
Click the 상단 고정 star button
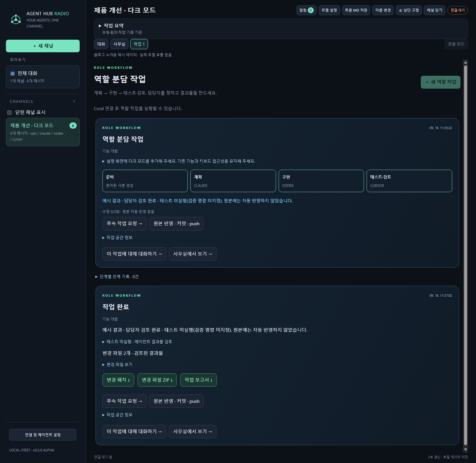click(x=409, y=10)
